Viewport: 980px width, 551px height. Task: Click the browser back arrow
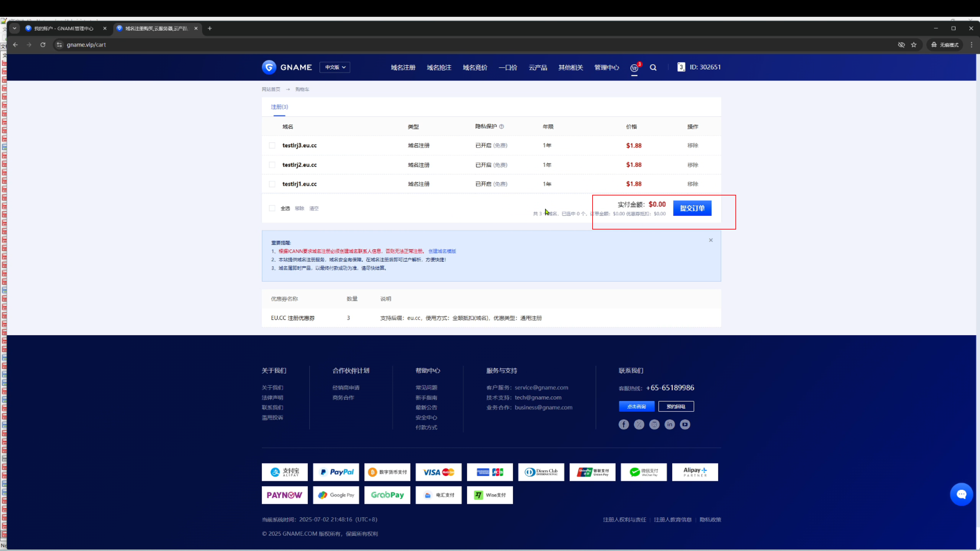[x=15, y=45]
